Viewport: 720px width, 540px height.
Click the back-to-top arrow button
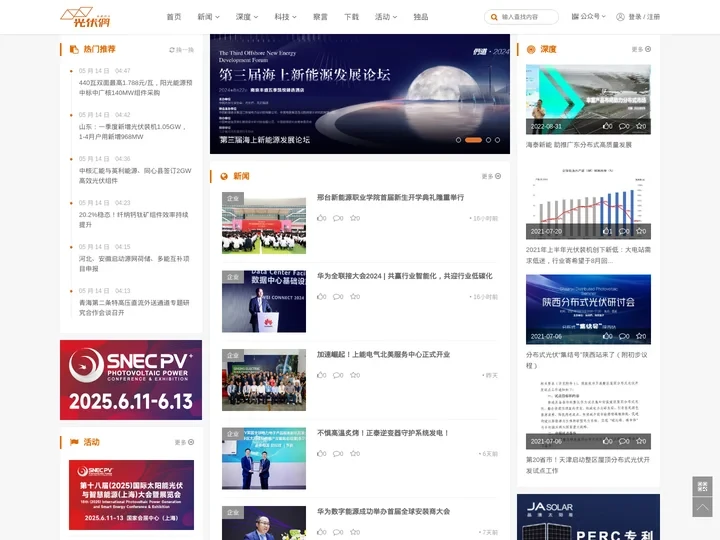coord(702,507)
